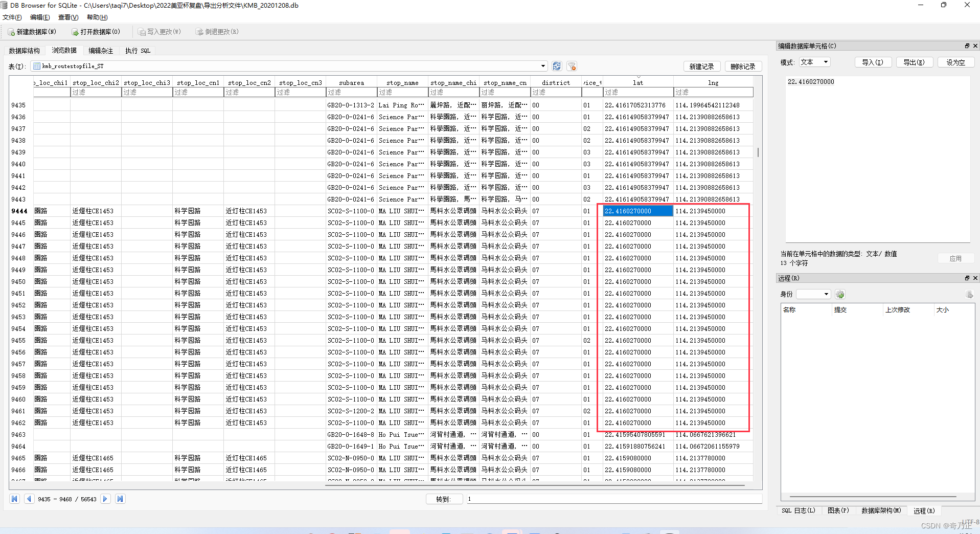Go to the first record page
Screen dimensions: 980x534
(14, 499)
